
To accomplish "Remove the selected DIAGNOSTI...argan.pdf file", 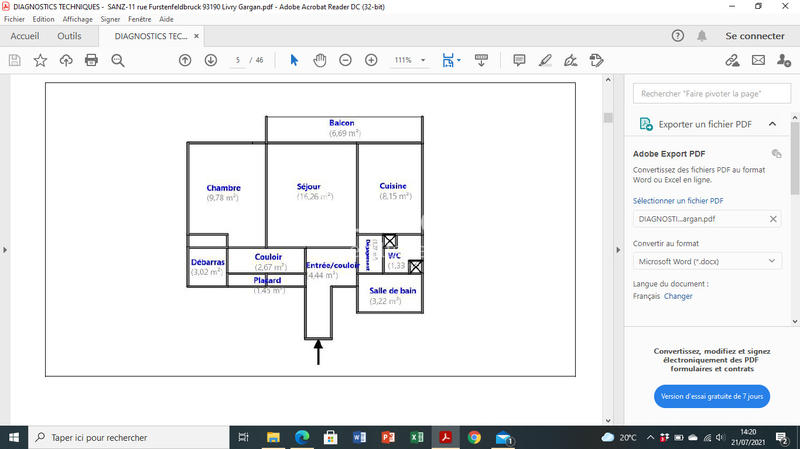I will click(773, 219).
